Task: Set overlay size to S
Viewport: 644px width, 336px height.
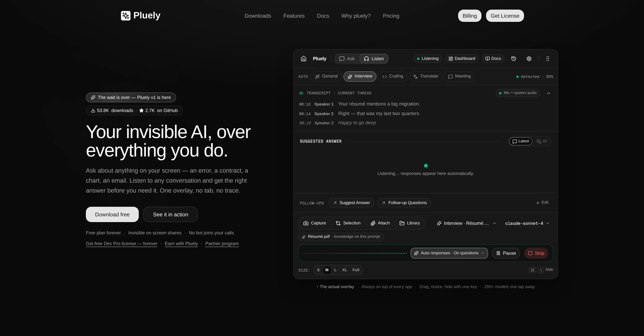Action: pyautogui.click(x=318, y=270)
